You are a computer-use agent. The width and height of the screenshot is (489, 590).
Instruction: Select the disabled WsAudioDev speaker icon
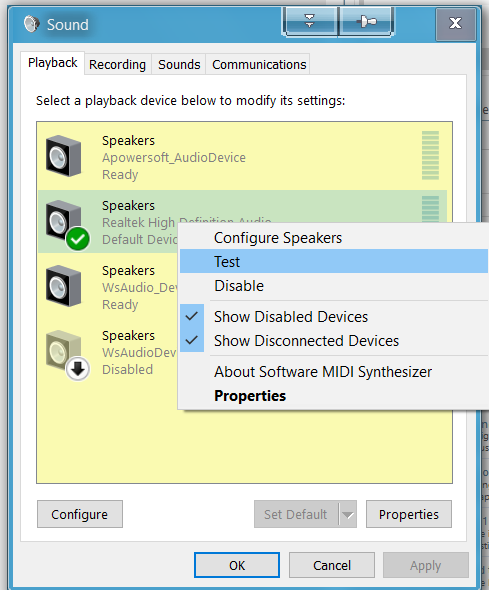tap(63, 351)
